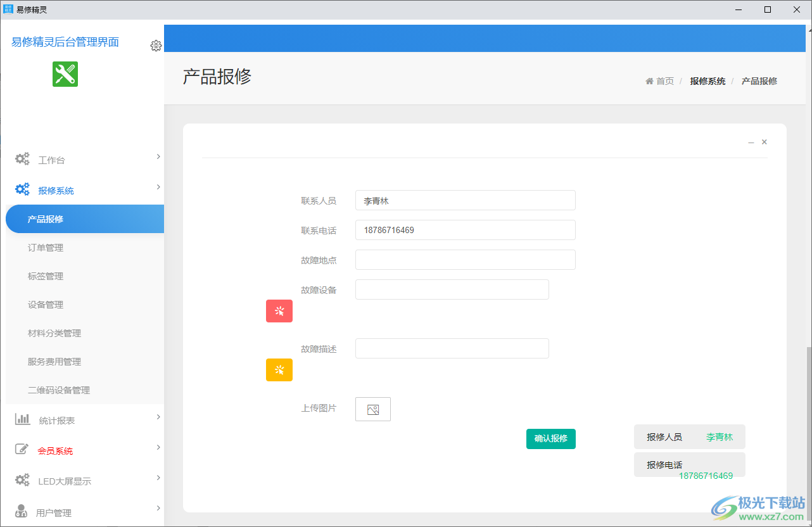
Task: Open the settings gear icon near page top
Action: tap(156, 46)
